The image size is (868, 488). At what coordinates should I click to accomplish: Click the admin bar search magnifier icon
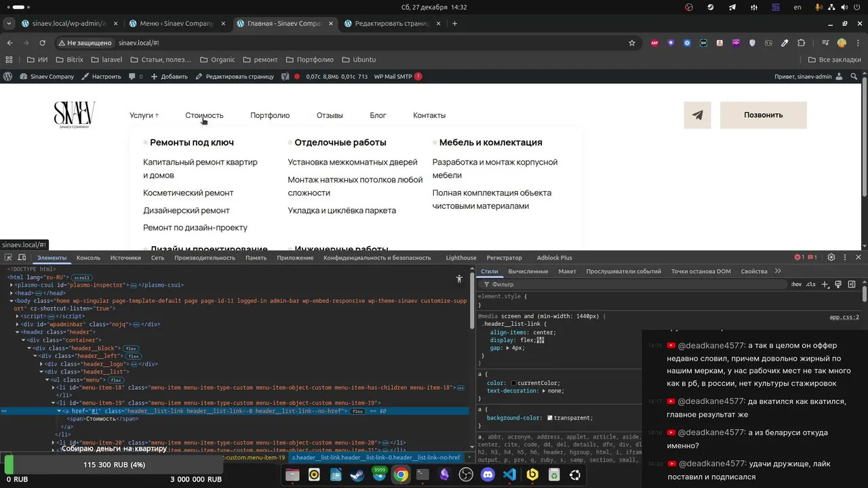click(854, 77)
